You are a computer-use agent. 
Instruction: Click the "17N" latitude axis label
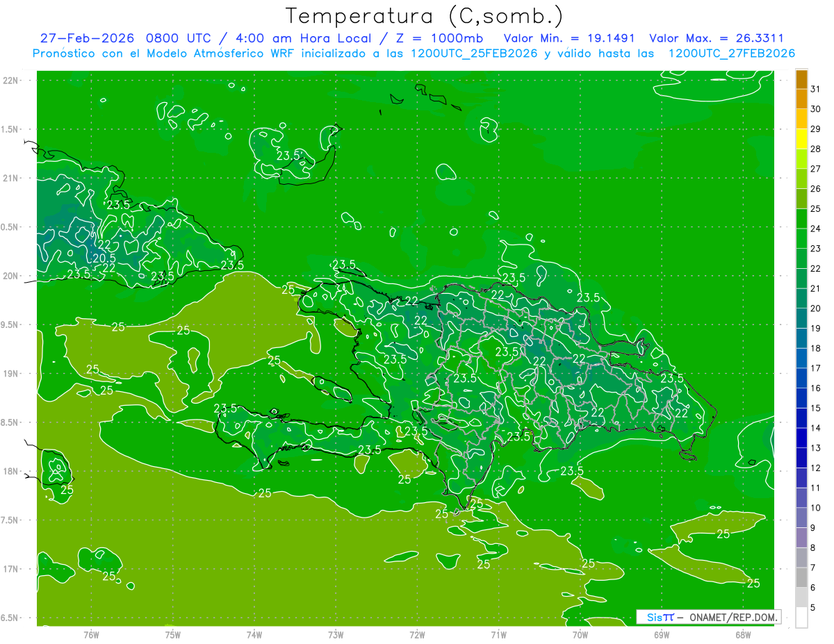(x=10, y=569)
